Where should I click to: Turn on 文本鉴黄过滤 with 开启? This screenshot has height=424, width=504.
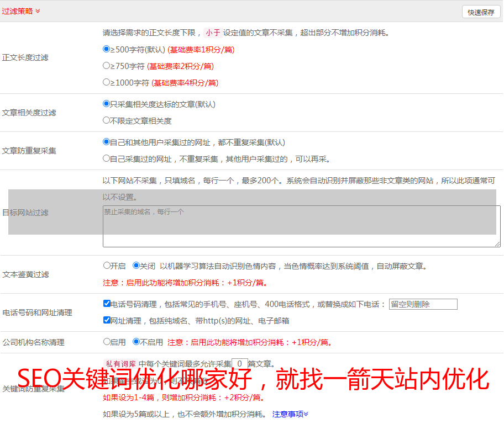(x=107, y=266)
